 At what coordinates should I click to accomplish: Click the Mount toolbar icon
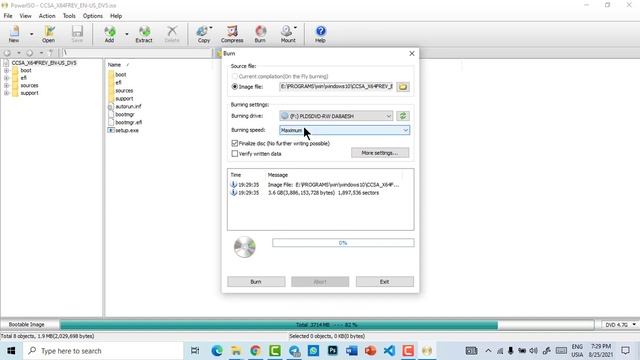(288, 34)
